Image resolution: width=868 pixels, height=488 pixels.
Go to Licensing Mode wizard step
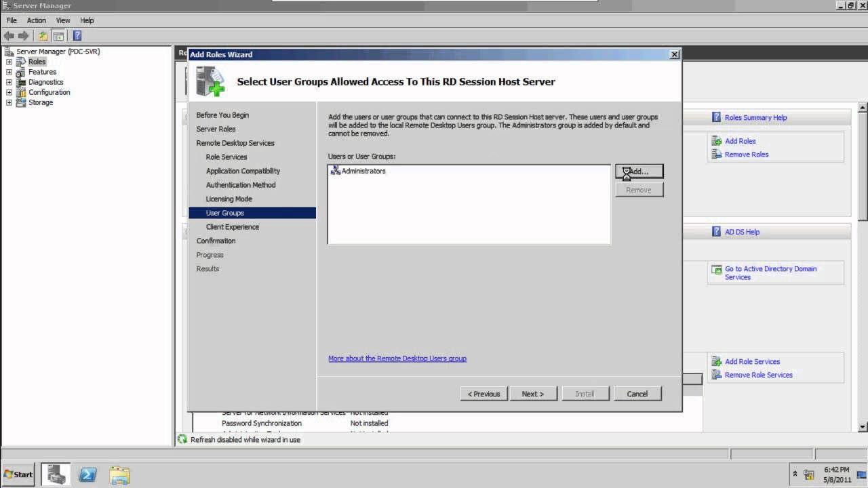229,199
